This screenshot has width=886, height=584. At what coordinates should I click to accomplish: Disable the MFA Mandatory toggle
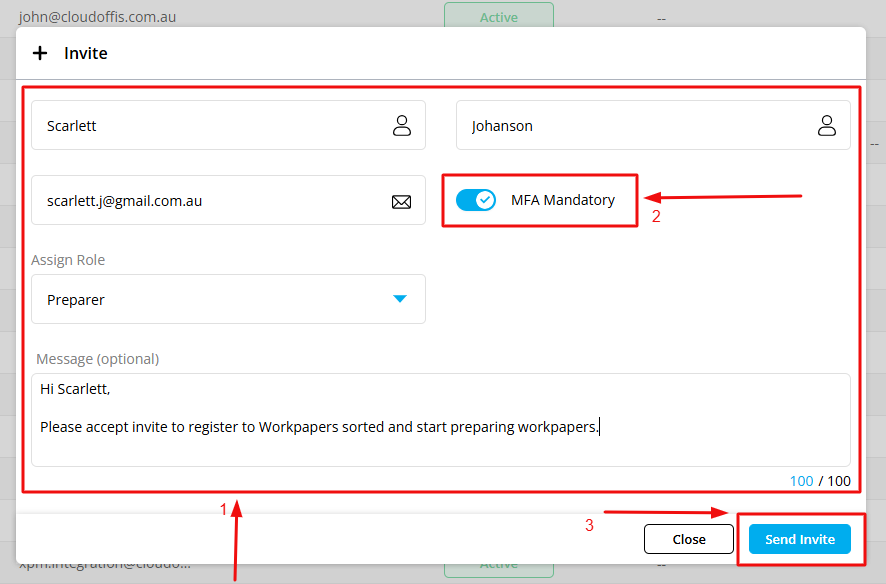coord(475,200)
